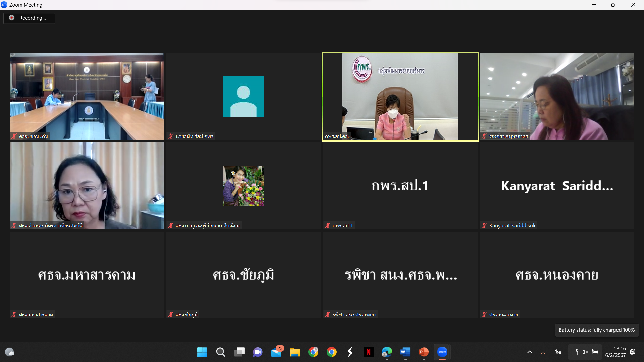Viewport: 644px width, 362px height.
Task: Open the first Chrome profile icon
Action: 313,352
